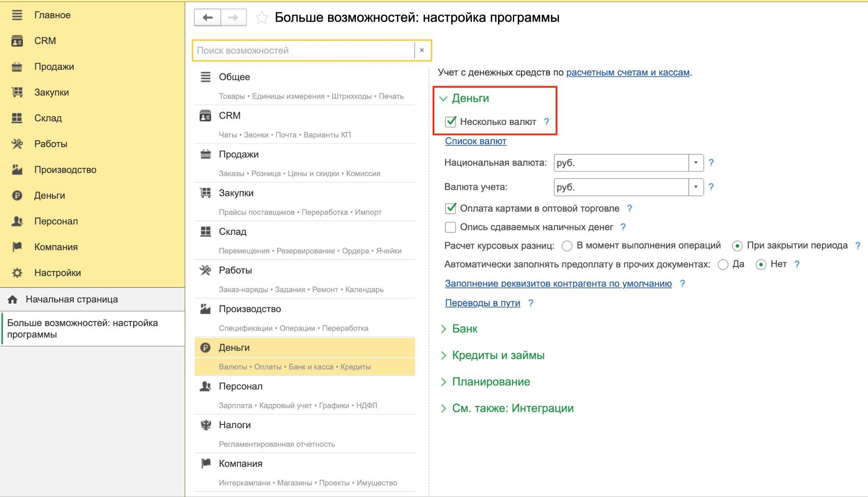Image resolution: width=868 pixels, height=497 pixels.
Task: Click the CRM icon in settings list
Action: (206, 116)
